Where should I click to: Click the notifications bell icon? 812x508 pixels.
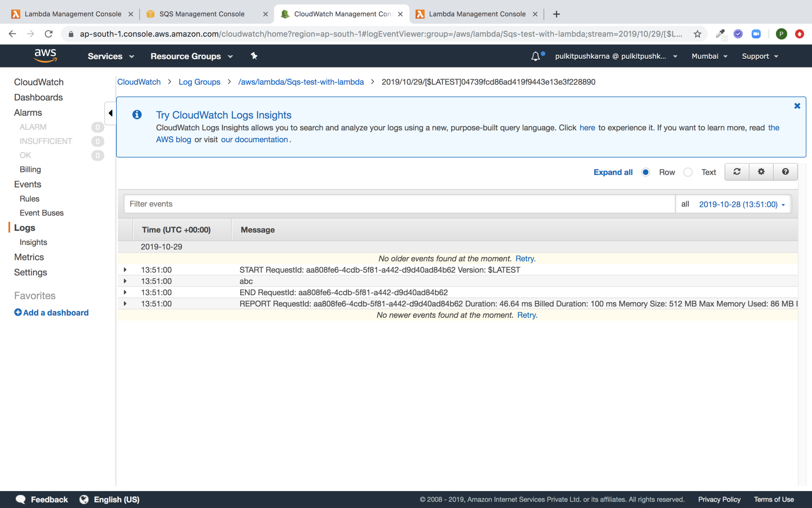[535, 56]
